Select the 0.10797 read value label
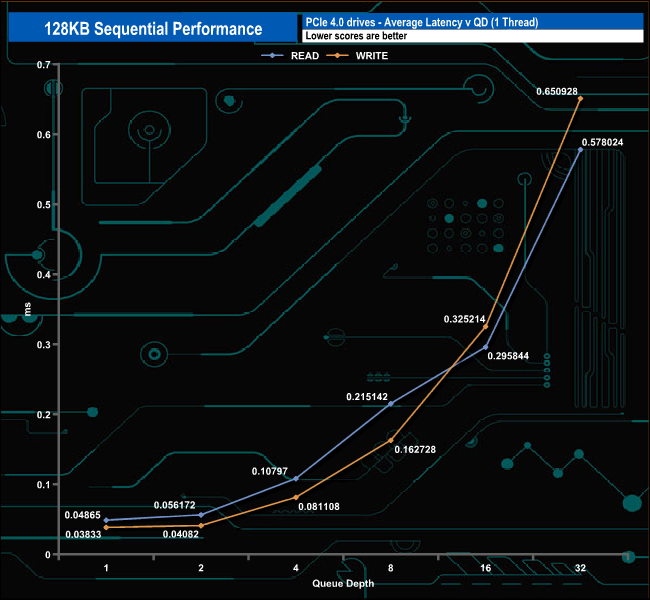The width and height of the screenshot is (650, 600). (269, 471)
